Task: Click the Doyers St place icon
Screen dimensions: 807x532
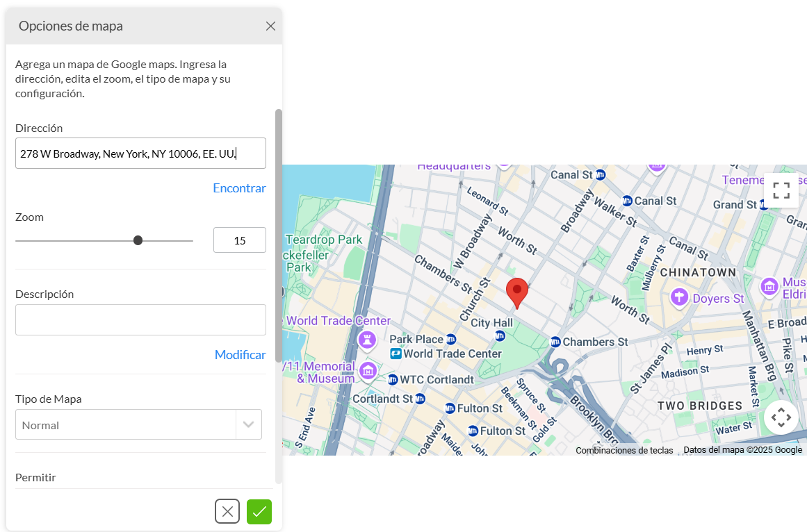Action: [679, 297]
